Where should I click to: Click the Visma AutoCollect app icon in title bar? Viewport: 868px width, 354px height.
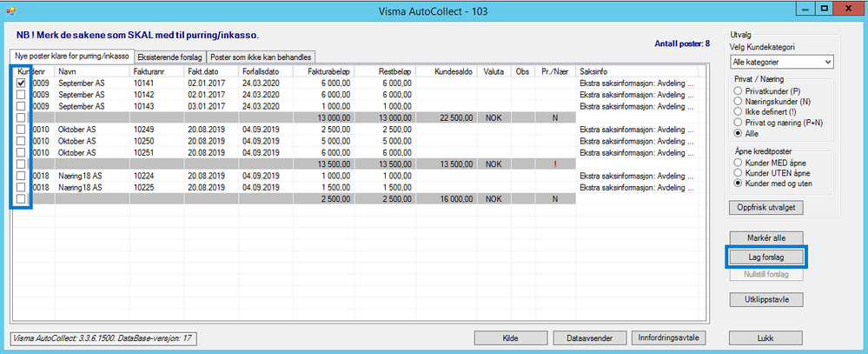point(10,10)
